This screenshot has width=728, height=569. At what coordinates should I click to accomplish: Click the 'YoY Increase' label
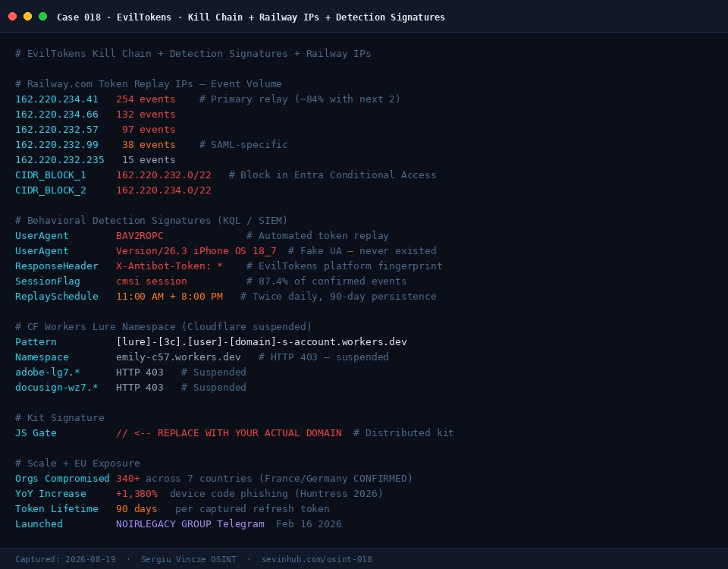(x=51, y=494)
